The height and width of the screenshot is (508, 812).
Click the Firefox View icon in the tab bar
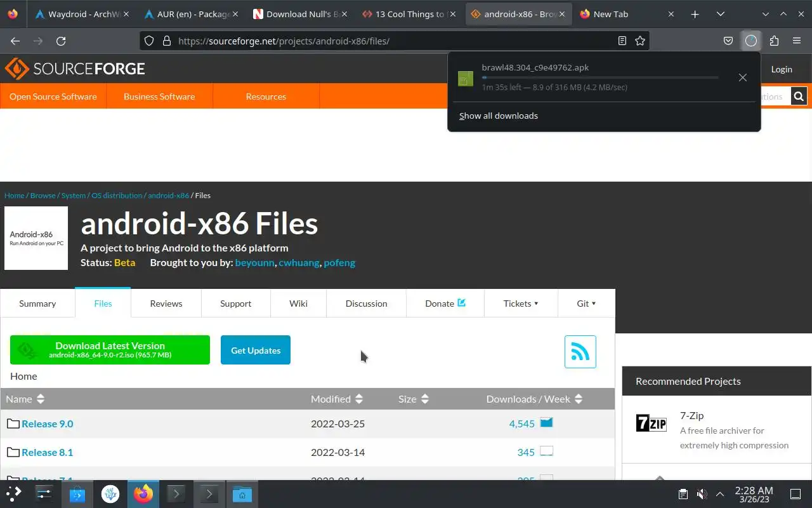click(x=13, y=14)
